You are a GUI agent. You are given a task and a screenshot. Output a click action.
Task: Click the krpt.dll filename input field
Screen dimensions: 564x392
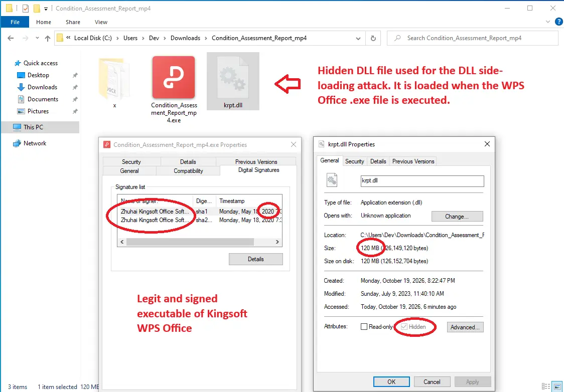tap(422, 181)
